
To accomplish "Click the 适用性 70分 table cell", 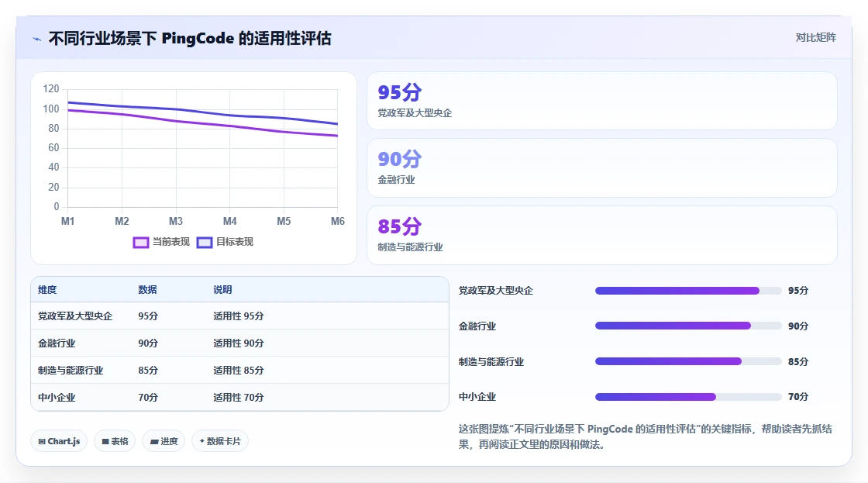I will (x=239, y=398).
